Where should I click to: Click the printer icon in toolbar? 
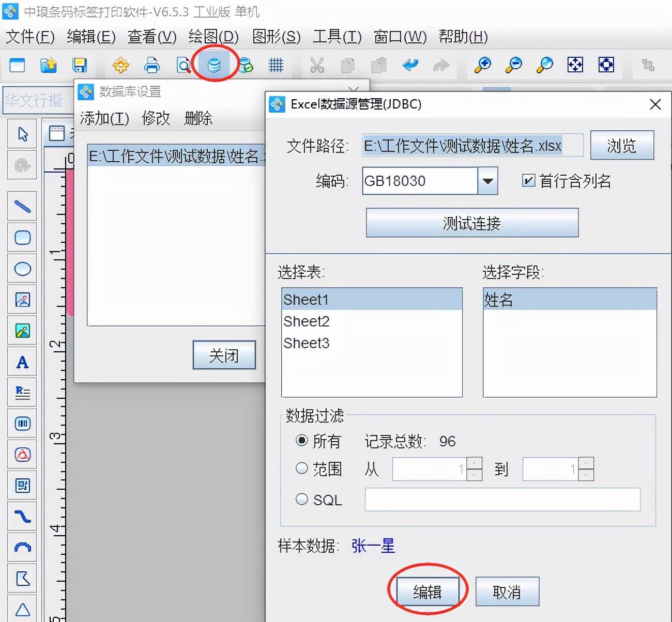coord(152,65)
